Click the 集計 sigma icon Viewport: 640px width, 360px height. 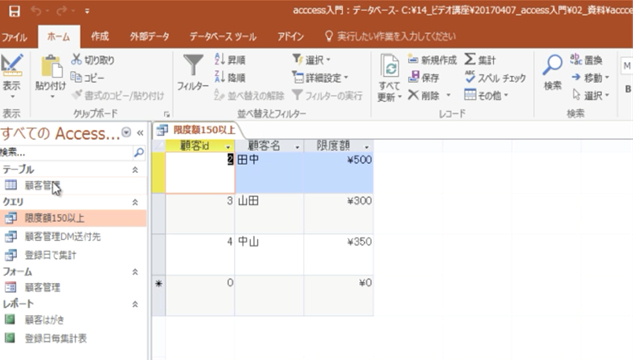coord(470,60)
